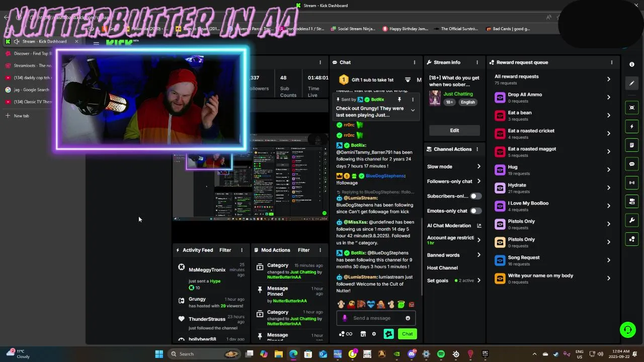The width and height of the screenshot is (644, 362).
Task: Open the Mod Actions three-dot menu
Action: tap(320, 250)
